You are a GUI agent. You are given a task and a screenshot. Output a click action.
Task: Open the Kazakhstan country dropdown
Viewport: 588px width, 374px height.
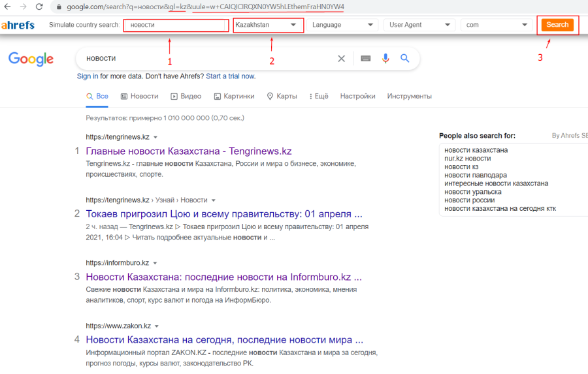point(268,25)
